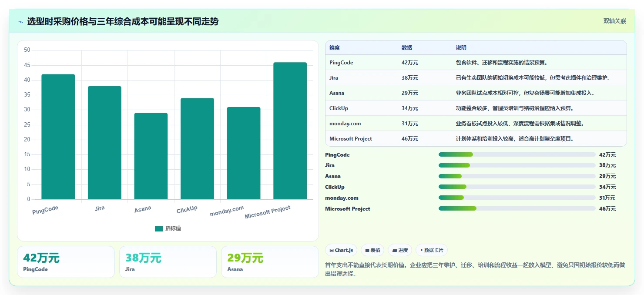Click the 50 y-axis tick label

[x=27, y=50]
